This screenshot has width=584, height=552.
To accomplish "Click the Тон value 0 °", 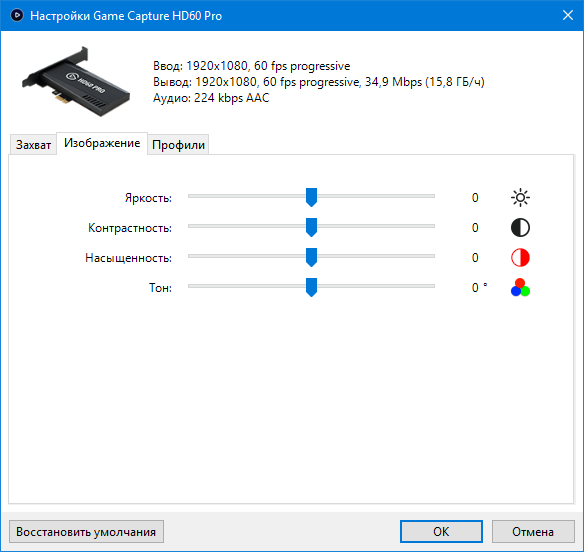I will [479, 288].
